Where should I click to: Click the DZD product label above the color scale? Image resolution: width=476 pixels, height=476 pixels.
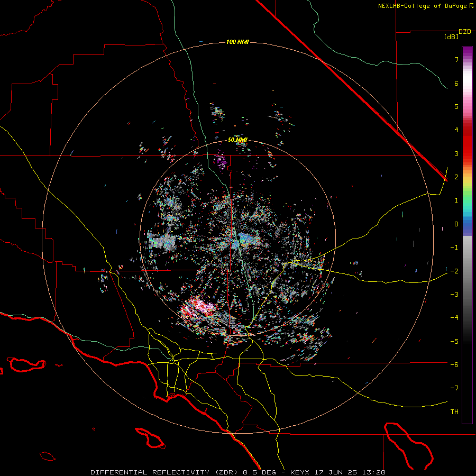(x=465, y=32)
